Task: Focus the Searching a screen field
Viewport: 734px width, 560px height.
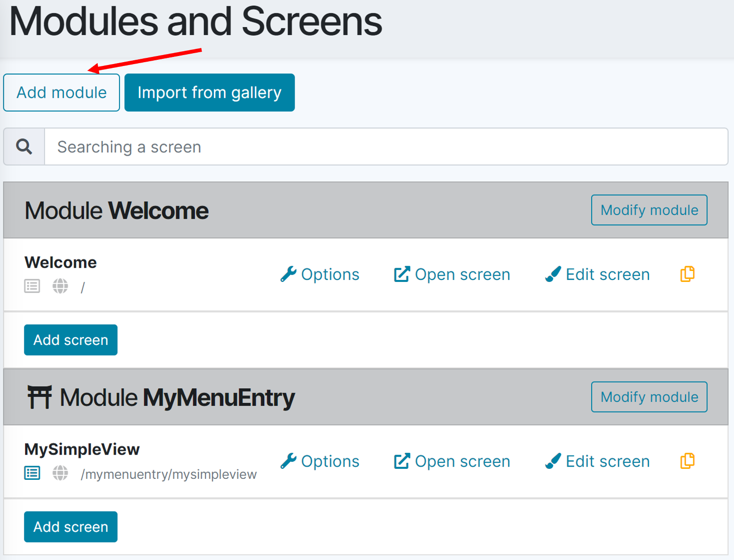Action: tap(385, 147)
